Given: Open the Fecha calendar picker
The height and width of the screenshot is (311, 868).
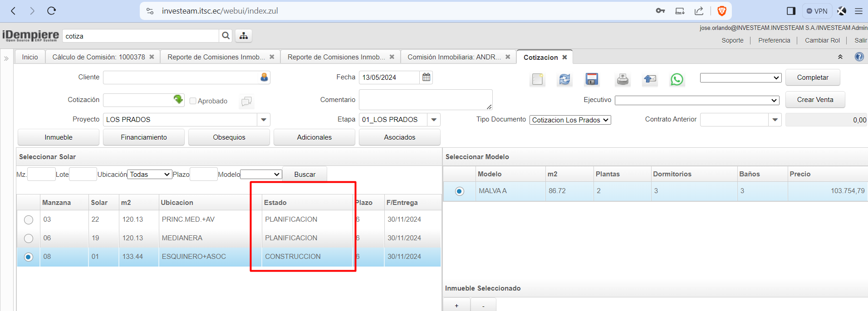Looking at the screenshot, I should tap(426, 77).
